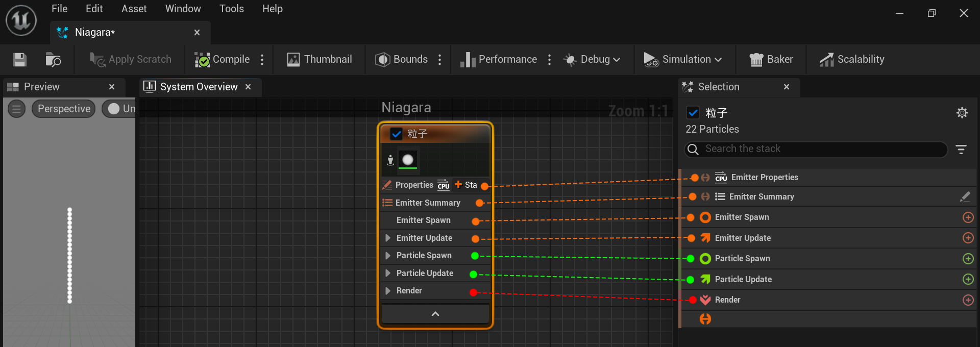Toggle the 粒子 checkbox in Selection panel
980x347 pixels.
[x=693, y=113]
